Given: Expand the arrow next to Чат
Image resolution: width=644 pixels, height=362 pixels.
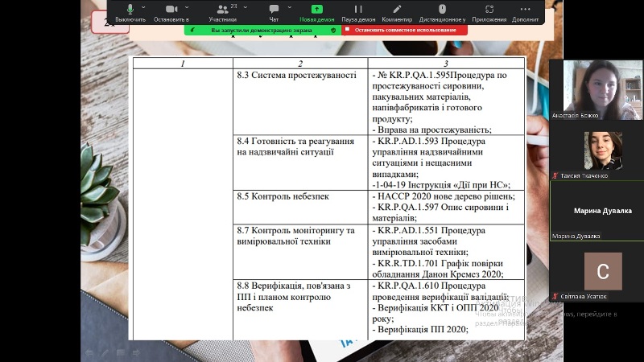Looking at the screenshot, I should (x=290, y=7).
